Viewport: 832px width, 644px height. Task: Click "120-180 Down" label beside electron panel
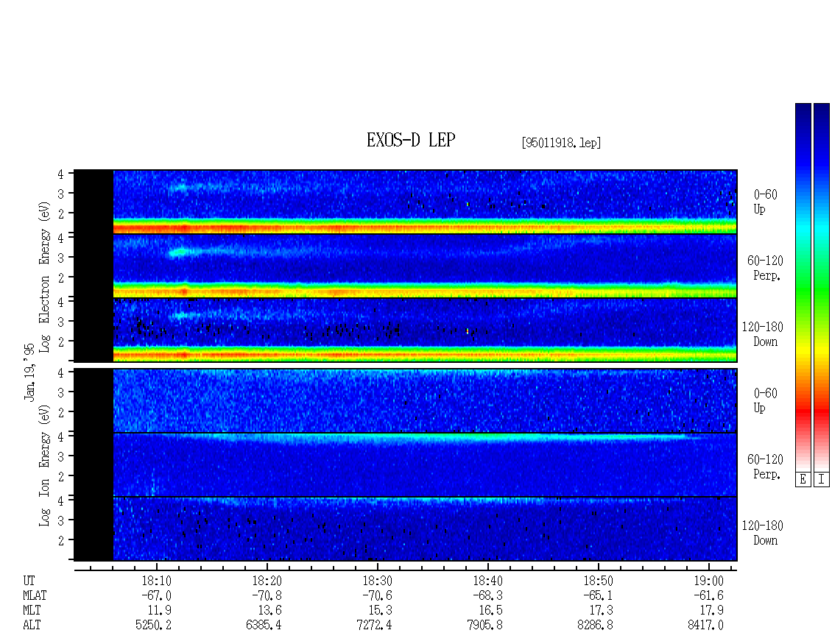coord(763,334)
